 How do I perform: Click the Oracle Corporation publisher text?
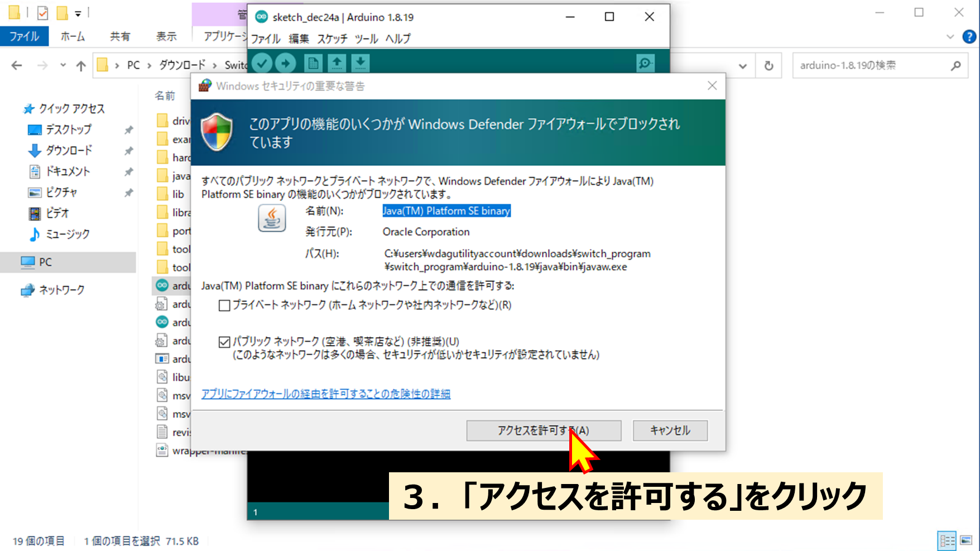click(426, 232)
